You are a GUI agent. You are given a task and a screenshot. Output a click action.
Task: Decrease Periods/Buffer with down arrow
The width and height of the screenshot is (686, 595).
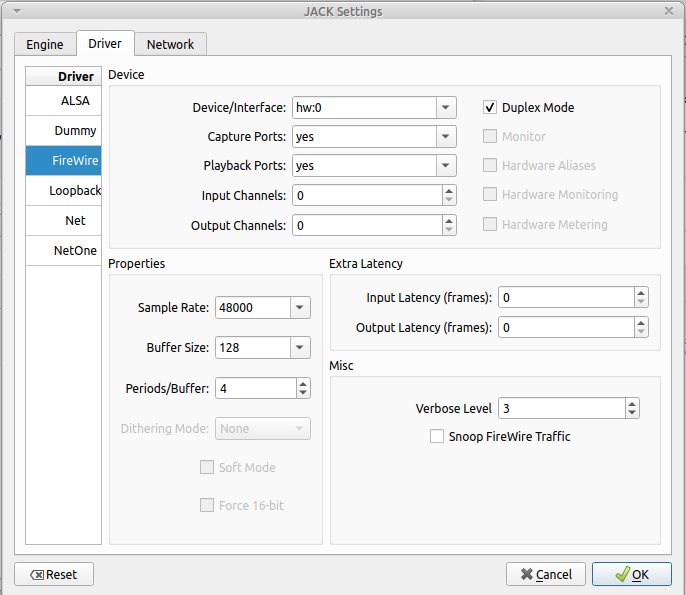(303, 393)
